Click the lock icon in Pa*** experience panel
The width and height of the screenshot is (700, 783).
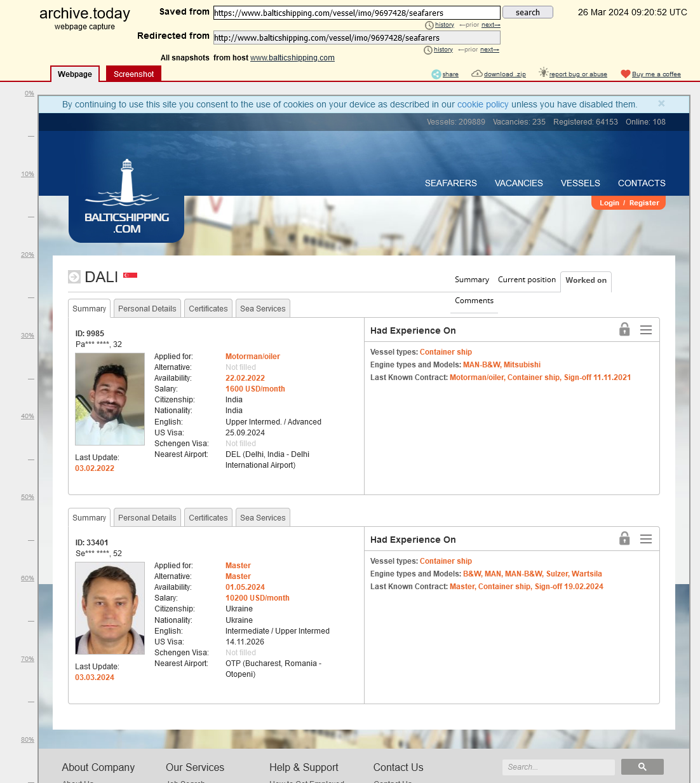[624, 329]
